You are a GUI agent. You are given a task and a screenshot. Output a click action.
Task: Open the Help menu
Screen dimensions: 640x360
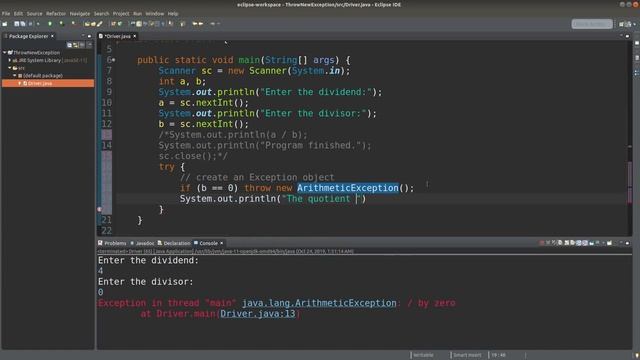(x=173, y=13)
